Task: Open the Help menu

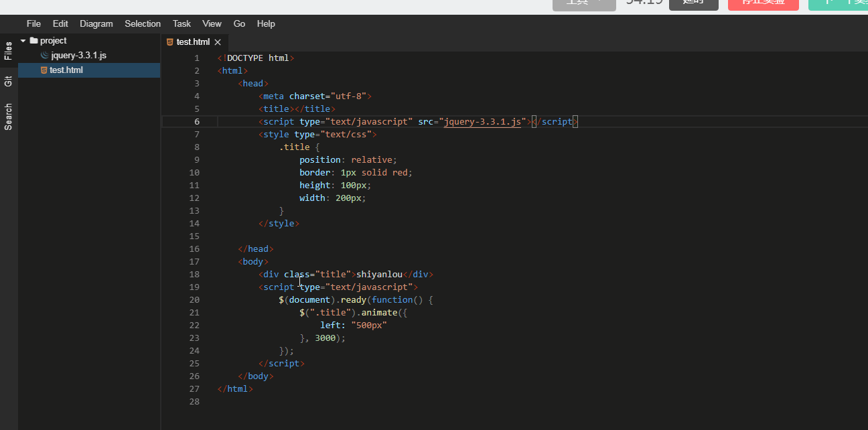Action: (x=266, y=23)
